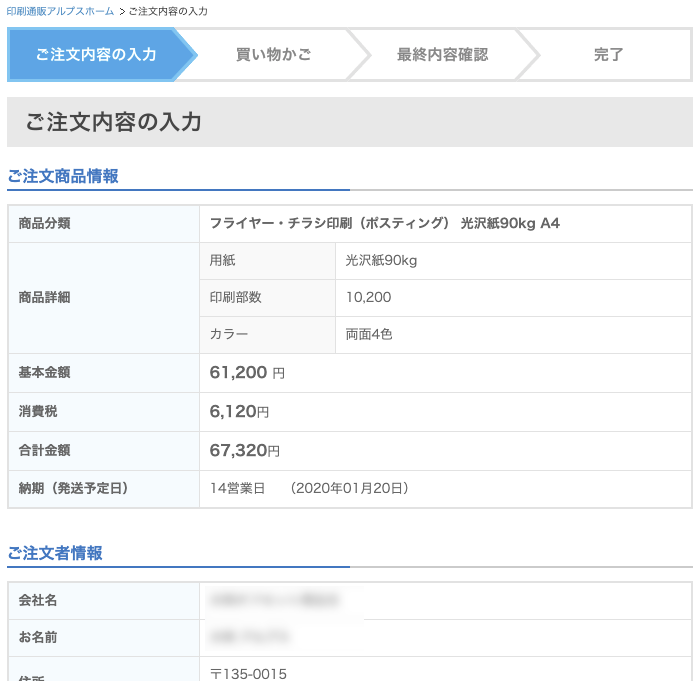Click the お名前 row label
698x681 pixels.
pyautogui.click(x=38, y=637)
